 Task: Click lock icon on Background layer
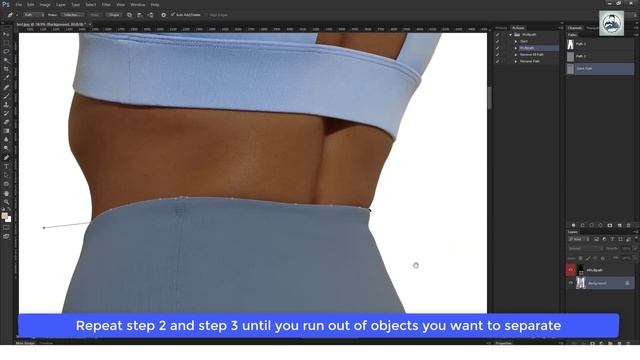point(627,283)
